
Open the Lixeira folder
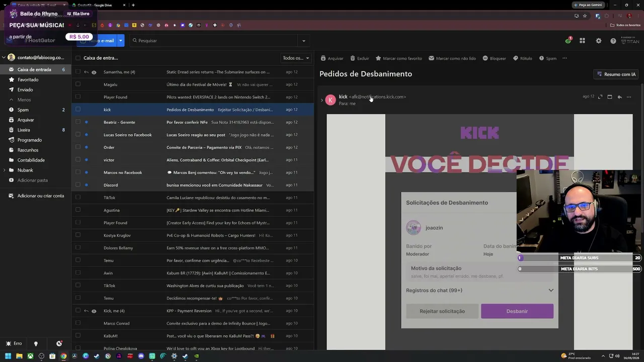36,130
